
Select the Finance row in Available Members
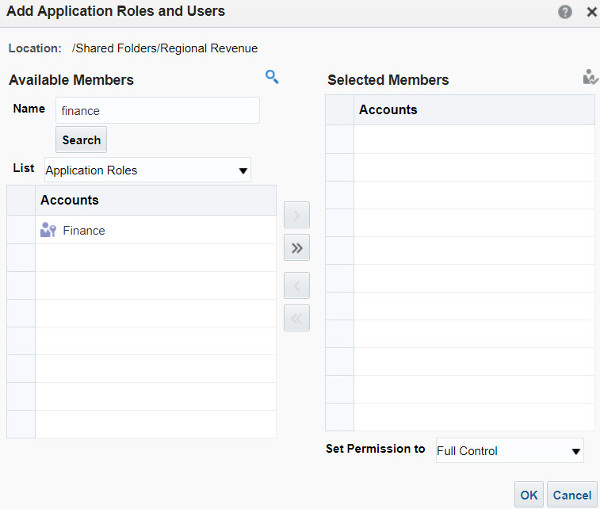click(141, 230)
